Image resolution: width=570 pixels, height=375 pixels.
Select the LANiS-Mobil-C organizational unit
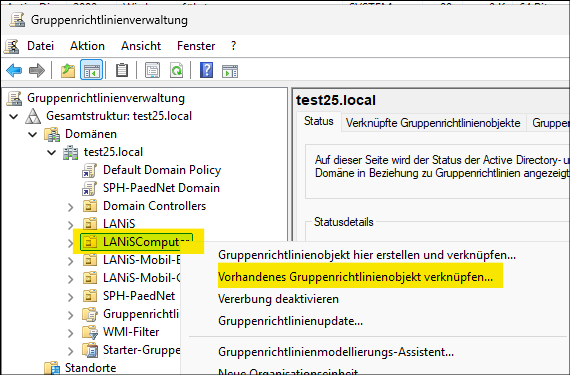pos(141,278)
